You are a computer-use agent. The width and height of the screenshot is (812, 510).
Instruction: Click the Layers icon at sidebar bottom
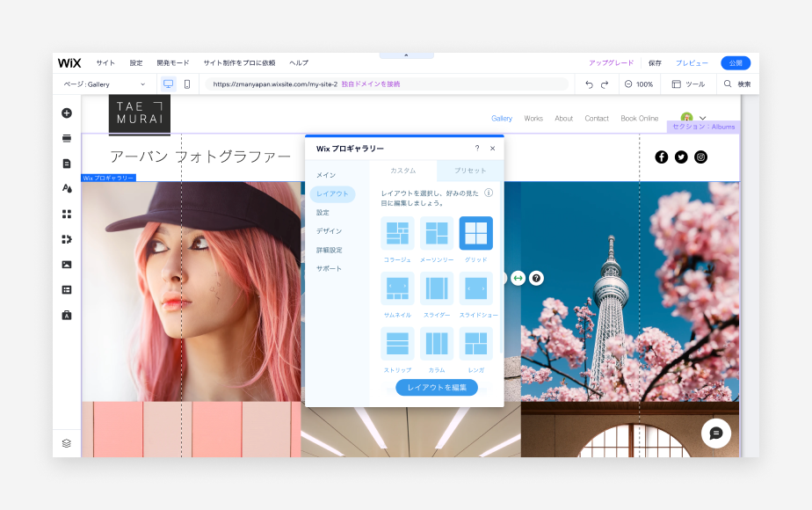pos(67,443)
